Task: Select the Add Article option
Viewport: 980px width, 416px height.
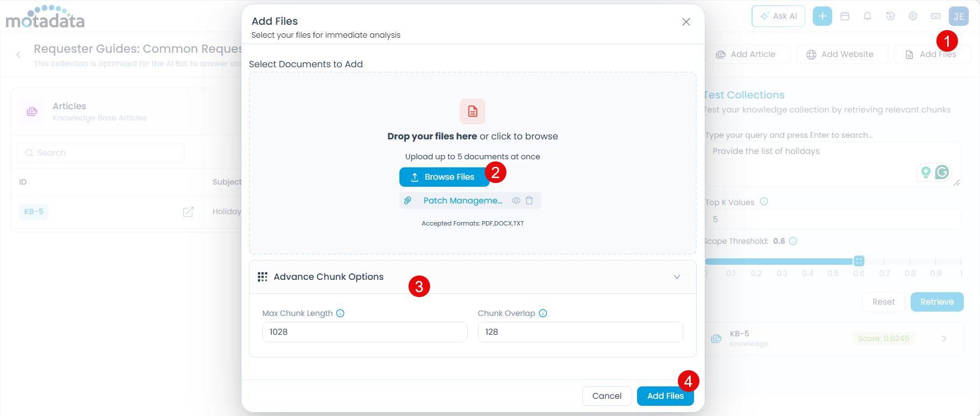Action: point(746,54)
